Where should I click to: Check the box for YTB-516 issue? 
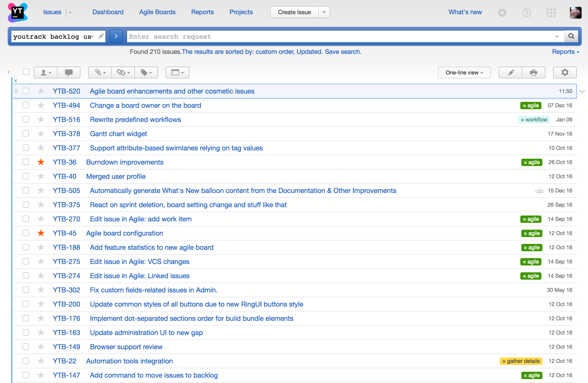pyautogui.click(x=26, y=120)
